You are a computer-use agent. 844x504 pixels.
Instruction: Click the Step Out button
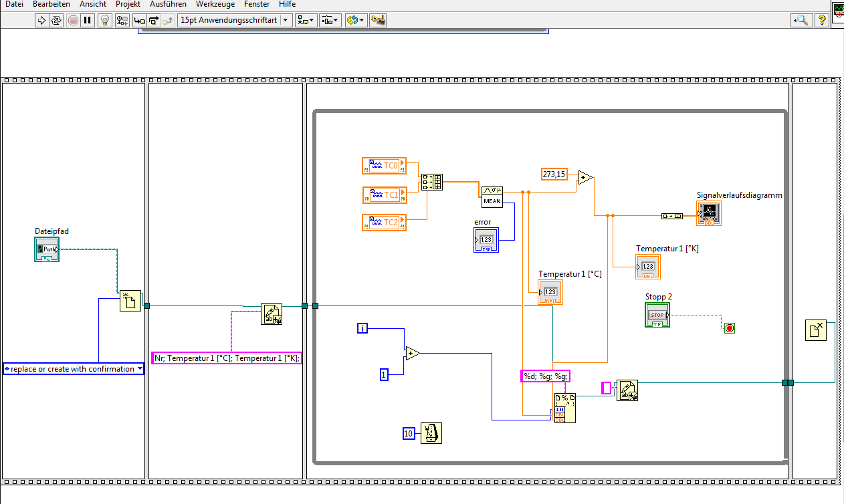coord(167,20)
